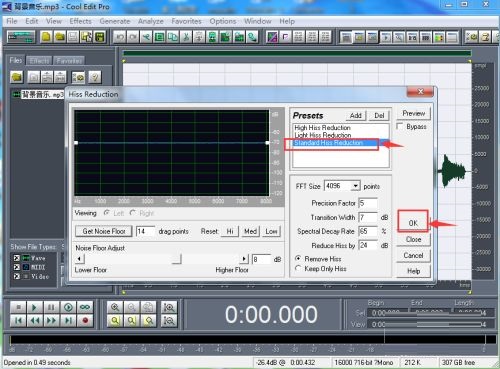Select the 背景音乐.mp3 file in the Files list
Viewport: 500px width, 369px height.
click(x=38, y=95)
